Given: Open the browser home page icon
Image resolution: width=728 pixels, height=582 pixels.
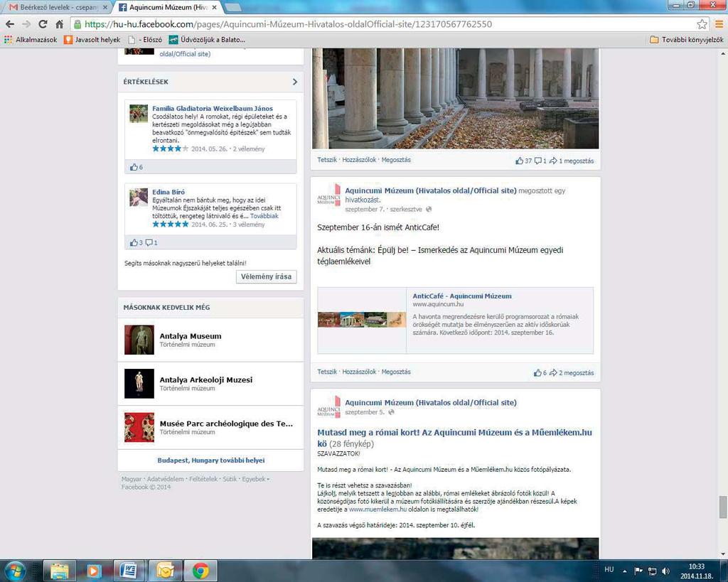Looking at the screenshot, I should click(60, 24).
